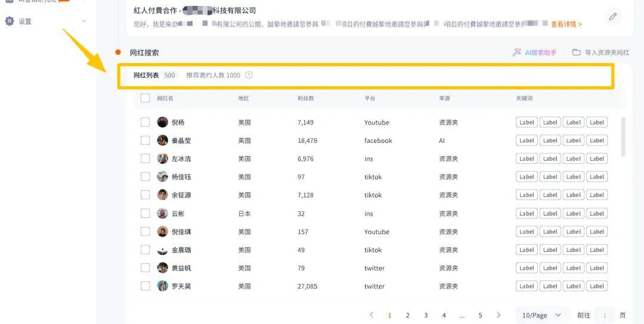The height and width of the screenshot is (324, 644).
Task: Click 倪杨's profile avatar
Action: coord(162,122)
